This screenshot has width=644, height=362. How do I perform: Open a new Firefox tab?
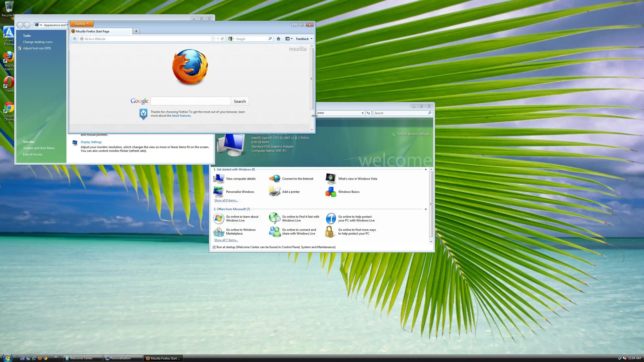pos(136,31)
